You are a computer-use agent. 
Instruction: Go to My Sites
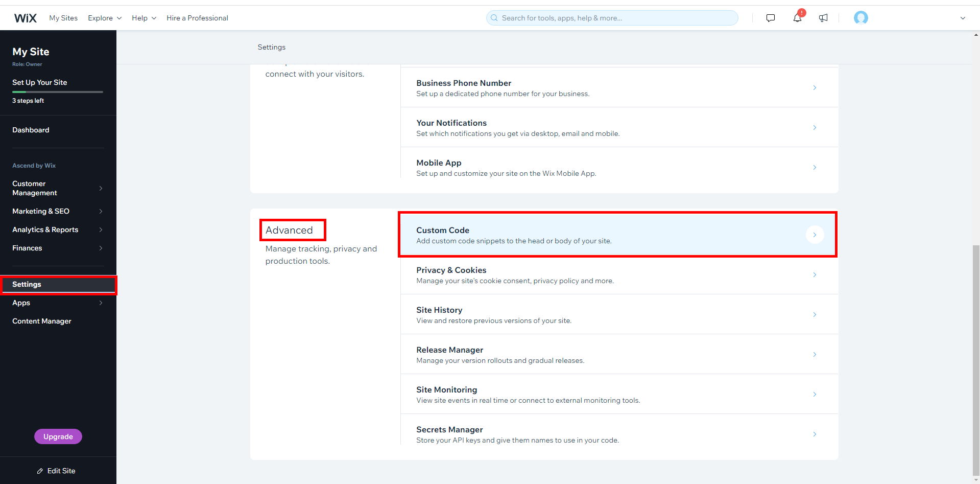coord(63,18)
